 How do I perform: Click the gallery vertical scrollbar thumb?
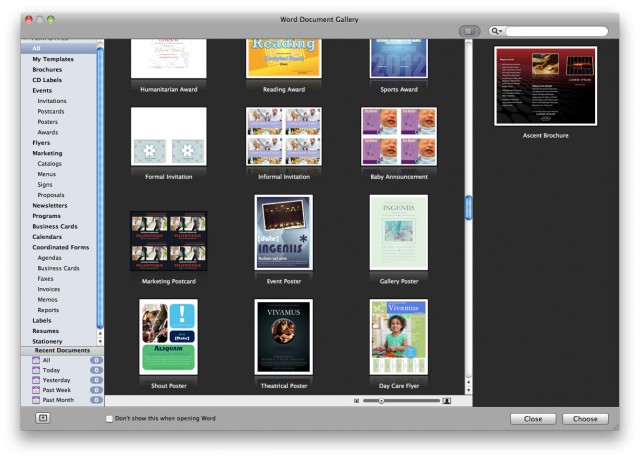469,208
